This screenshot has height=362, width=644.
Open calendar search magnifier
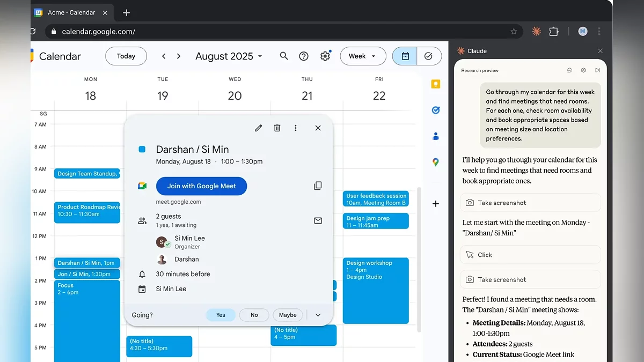pos(284,56)
